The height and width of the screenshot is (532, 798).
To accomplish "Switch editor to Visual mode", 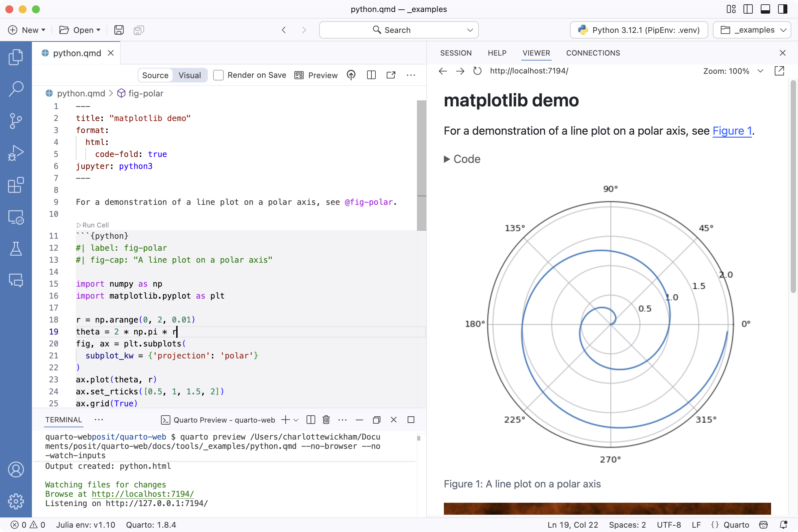I will 190,75.
